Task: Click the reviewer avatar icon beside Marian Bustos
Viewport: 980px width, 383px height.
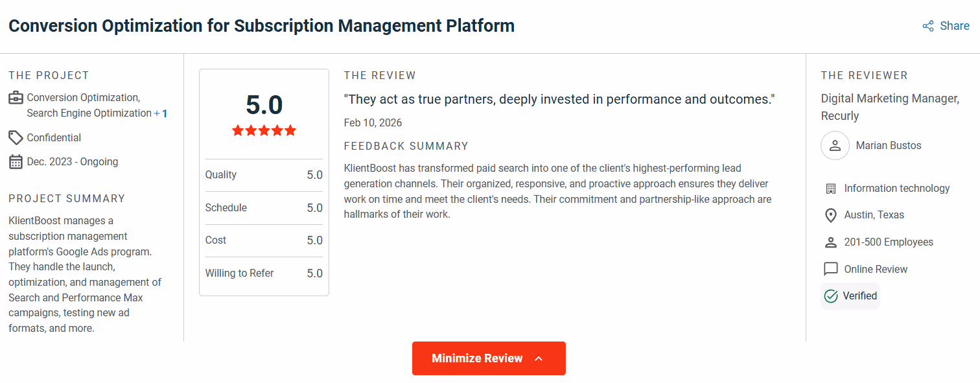Action: click(835, 145)
